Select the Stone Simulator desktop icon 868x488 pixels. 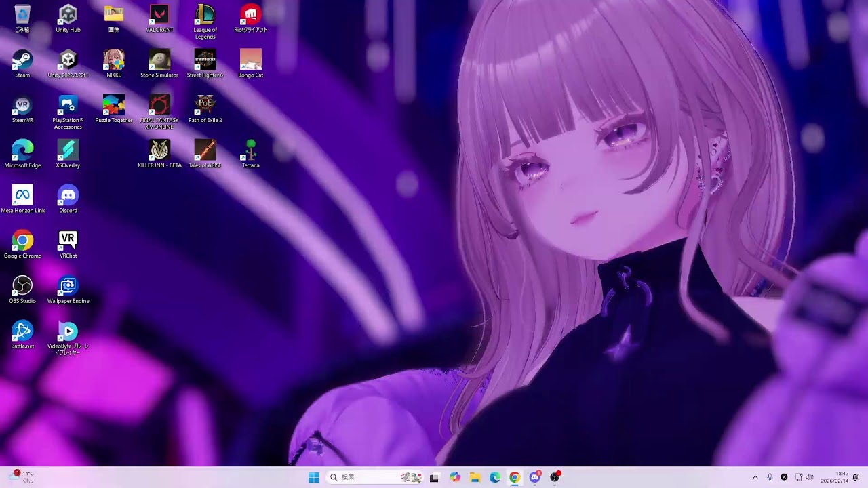point(159,64)
